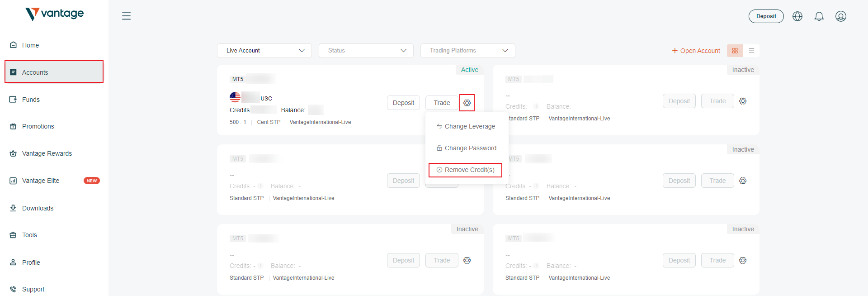Select Change Password from the menu

pos(467,148)
